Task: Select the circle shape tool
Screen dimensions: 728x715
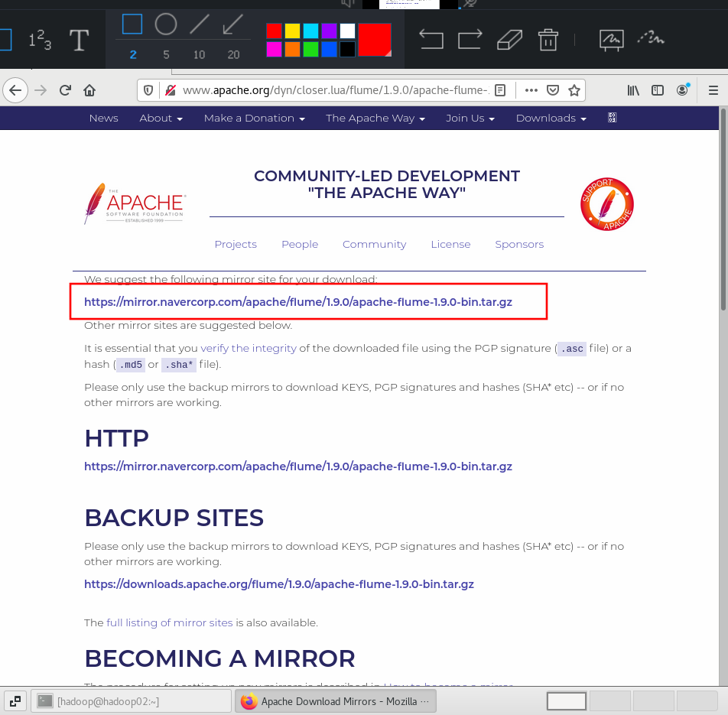Action: coord(166,24)
